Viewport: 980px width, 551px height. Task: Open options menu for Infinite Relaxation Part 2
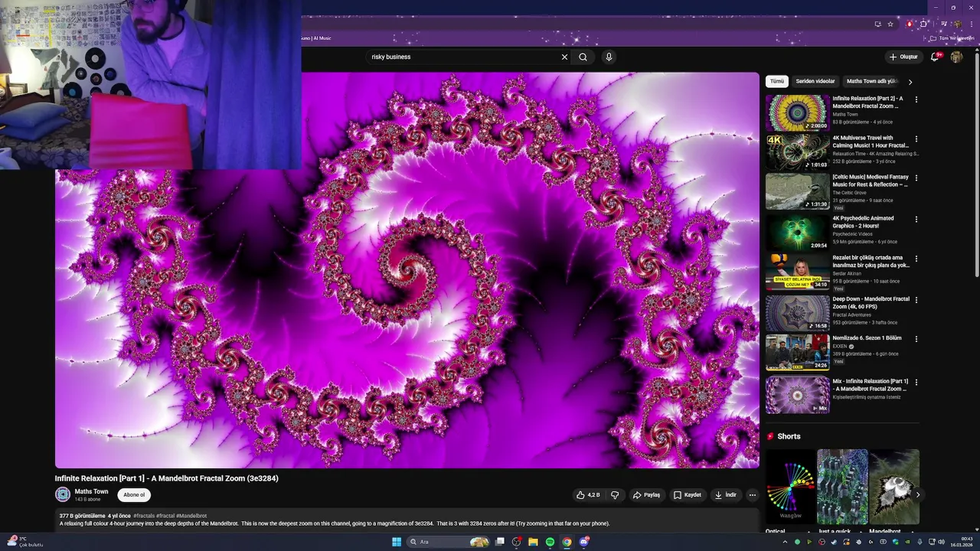916,99
